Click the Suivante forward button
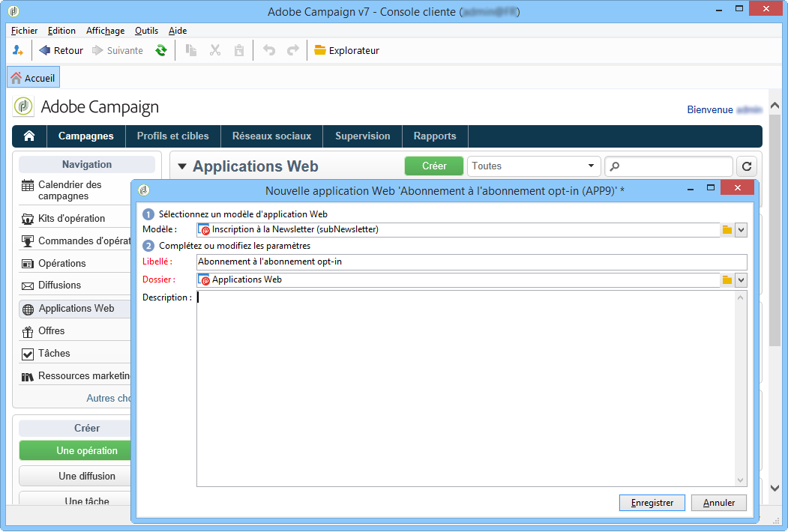Image resolution: width=788 pixels, height=532 pixels. coord(118,50)
